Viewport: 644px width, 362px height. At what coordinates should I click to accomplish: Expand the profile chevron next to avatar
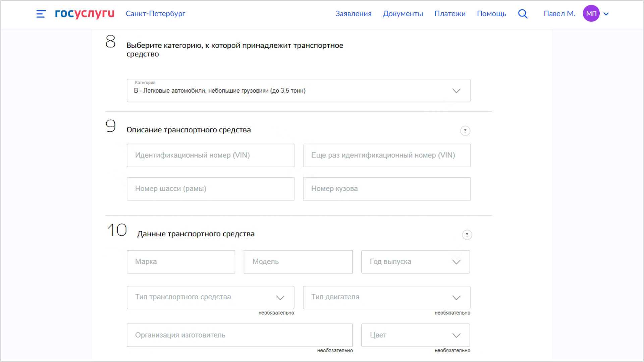606,14
